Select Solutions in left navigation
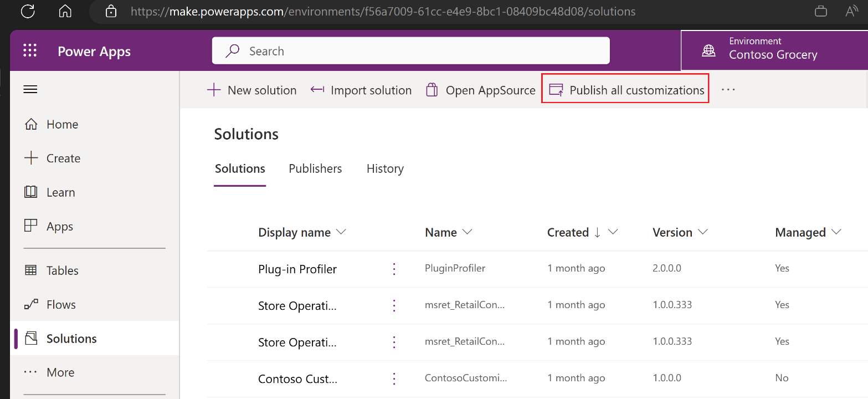Viewport: 868px width, 399px height. click(94, 339)
